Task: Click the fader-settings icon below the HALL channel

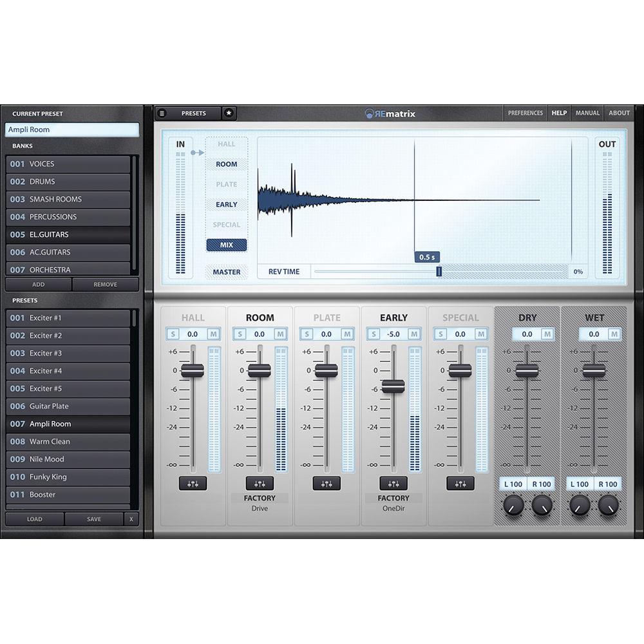Action: click(x=192, y=484)
